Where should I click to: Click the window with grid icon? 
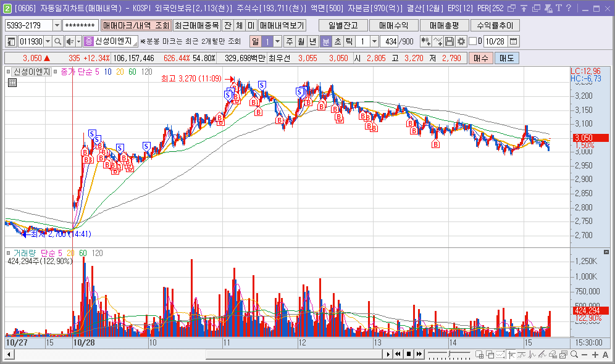click(x=479, y=355)
